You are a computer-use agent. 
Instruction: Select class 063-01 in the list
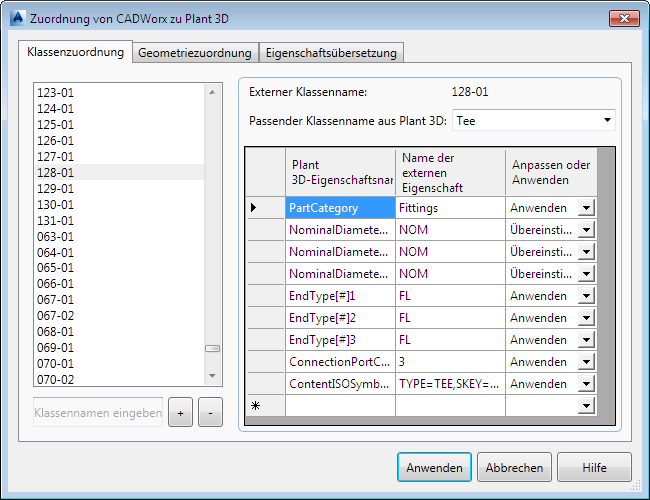[x=119, y=236]
